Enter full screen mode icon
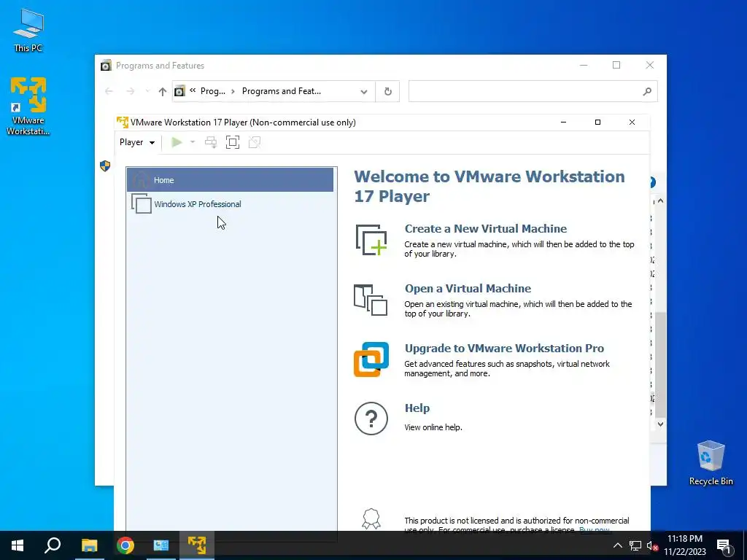This screenshot has width=747, height=560. pos(233,142)
